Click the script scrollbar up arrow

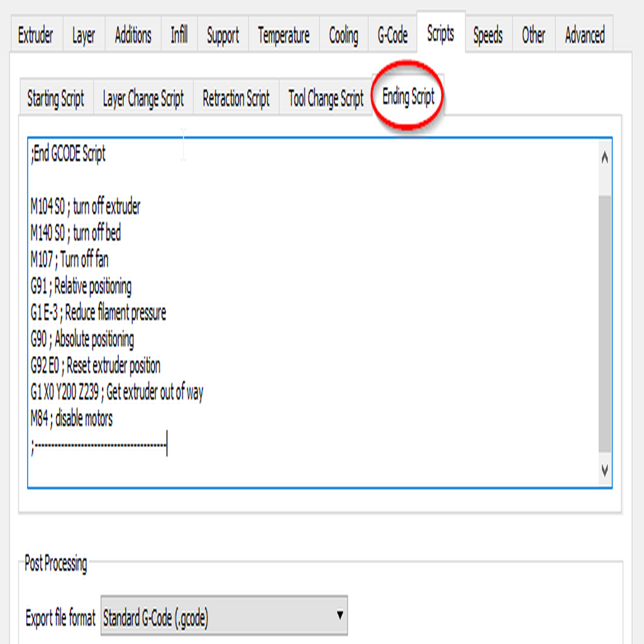pyautogui.click(x=604, y=157)
